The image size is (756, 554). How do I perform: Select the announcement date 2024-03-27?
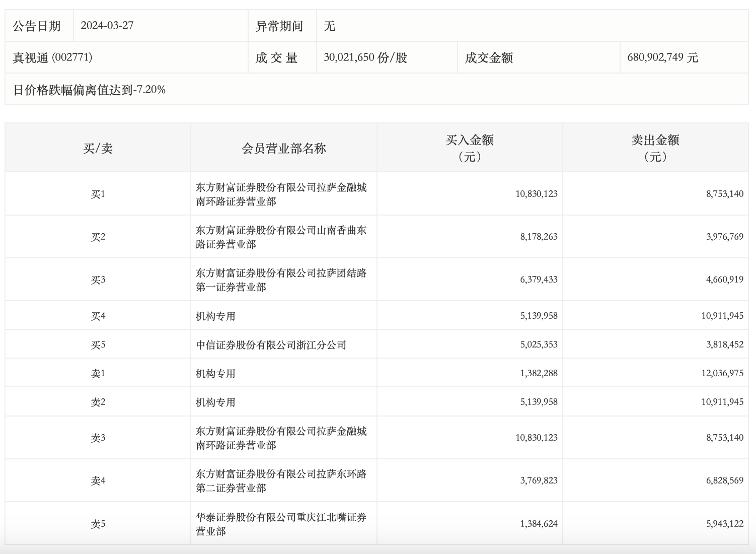(107, 26)
